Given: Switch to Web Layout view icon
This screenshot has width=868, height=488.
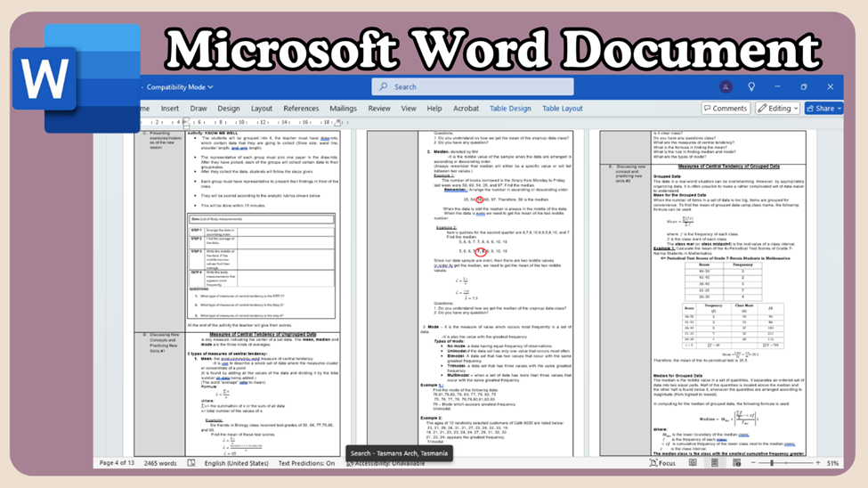Looking at the screenshot, I should point(737,463).
